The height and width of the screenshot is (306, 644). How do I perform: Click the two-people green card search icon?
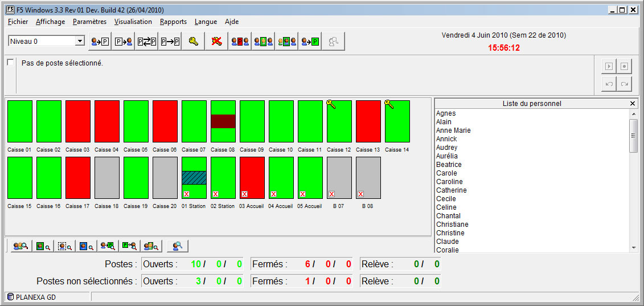pyautogui.click(x=151, y=246)
